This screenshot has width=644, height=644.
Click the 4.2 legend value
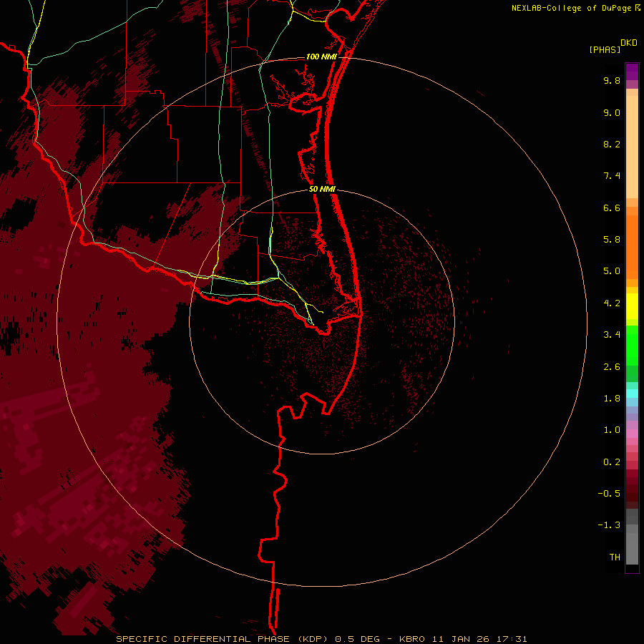(x=612, y=303)
